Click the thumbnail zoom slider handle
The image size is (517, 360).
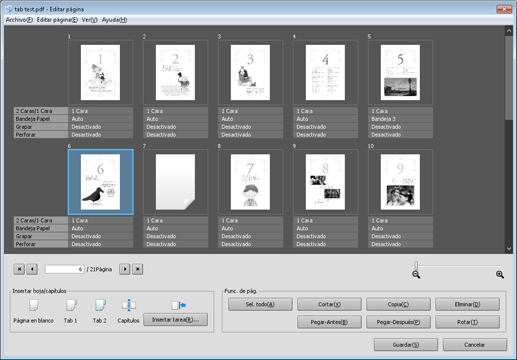coord(416,265)
